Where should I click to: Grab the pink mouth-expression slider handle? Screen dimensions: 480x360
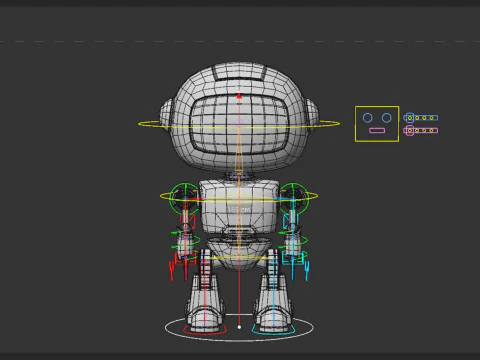coord(410,130)
